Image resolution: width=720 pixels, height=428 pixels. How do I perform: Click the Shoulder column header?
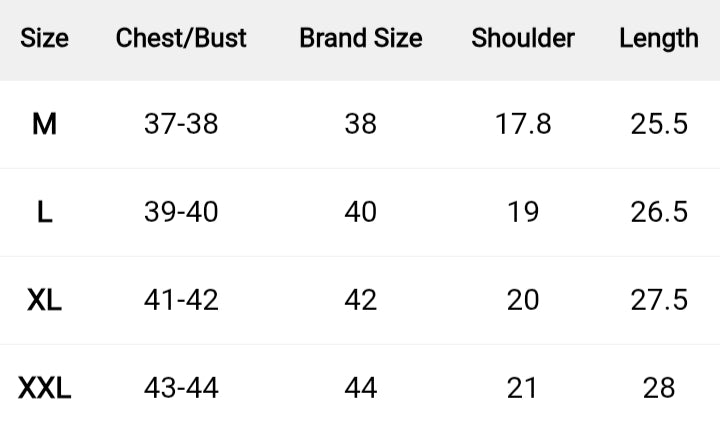click(523, 39)
